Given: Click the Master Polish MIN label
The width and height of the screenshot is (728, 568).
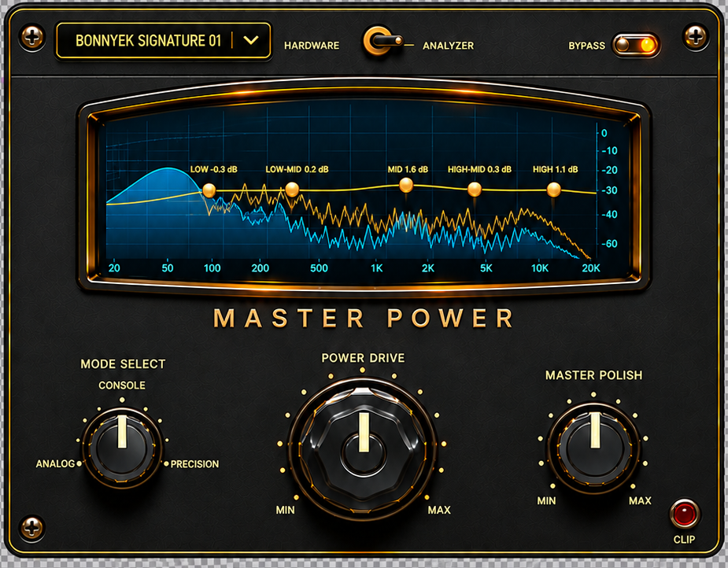Looking at the screenshot, I should [546, 500].
